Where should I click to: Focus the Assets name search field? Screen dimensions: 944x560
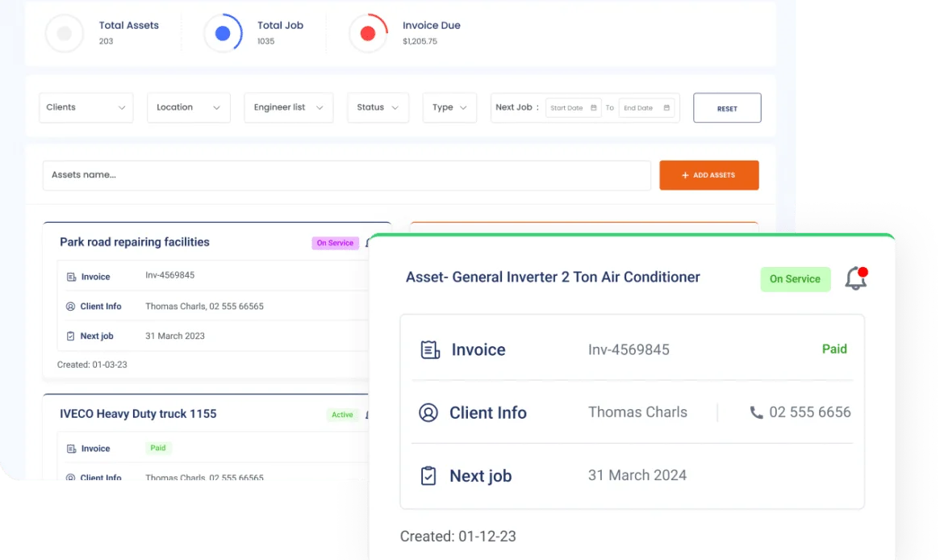[x=346, y=175]
